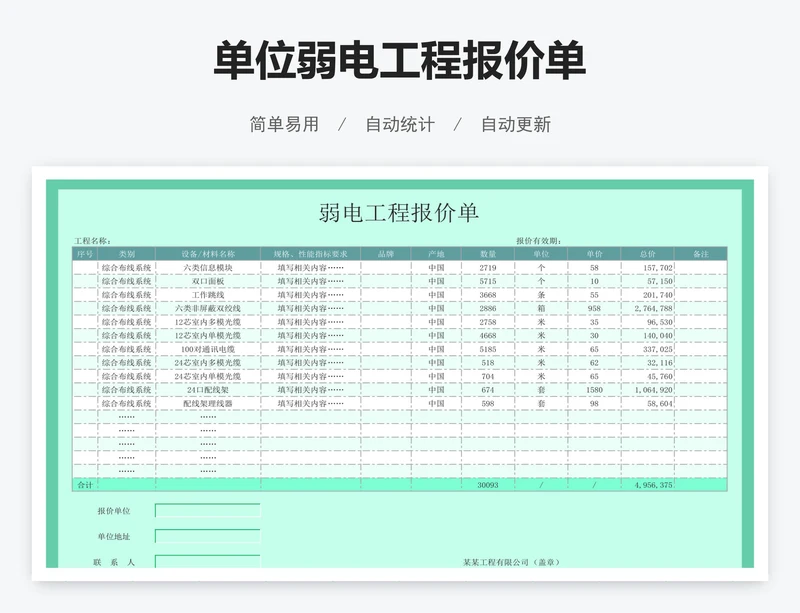Click the 产地 column header
The height and width of the screenshot is (613, 800).
[x=436, y=254]
